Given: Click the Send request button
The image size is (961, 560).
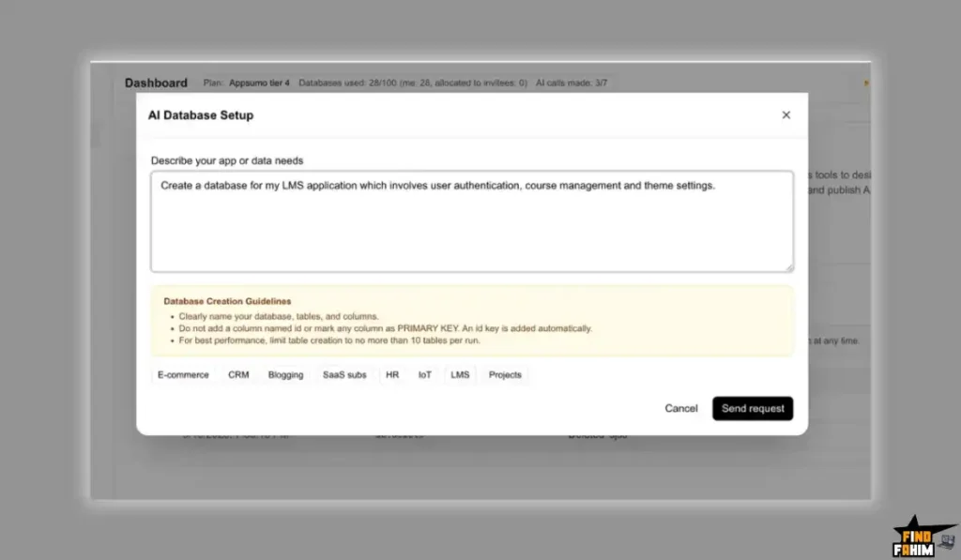Looking at the screenshot, I should coord(753,408).
